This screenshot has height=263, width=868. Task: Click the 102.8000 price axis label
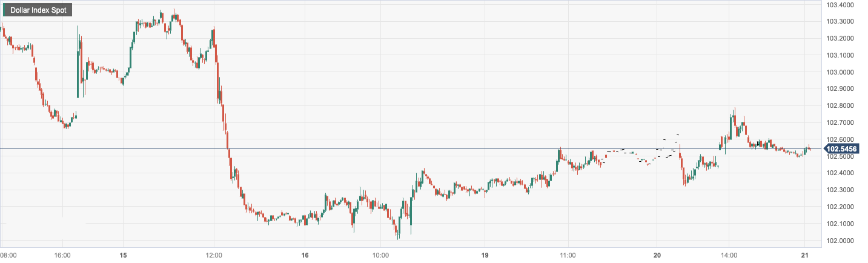pyautogui.click(x=840, y=105)
